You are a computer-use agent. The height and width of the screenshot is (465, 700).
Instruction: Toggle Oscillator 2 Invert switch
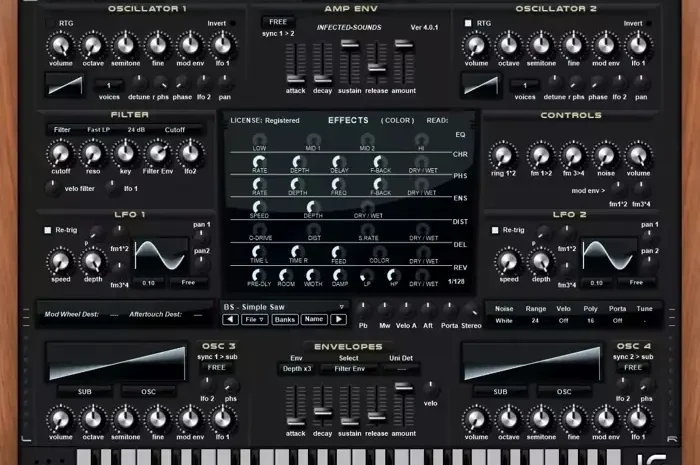(649, 23)
